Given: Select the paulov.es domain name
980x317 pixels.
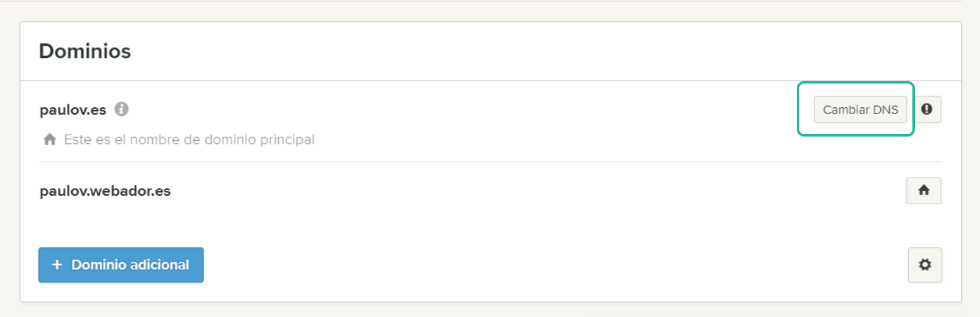Looking at the screenshot, I should (x=73, y=110).
